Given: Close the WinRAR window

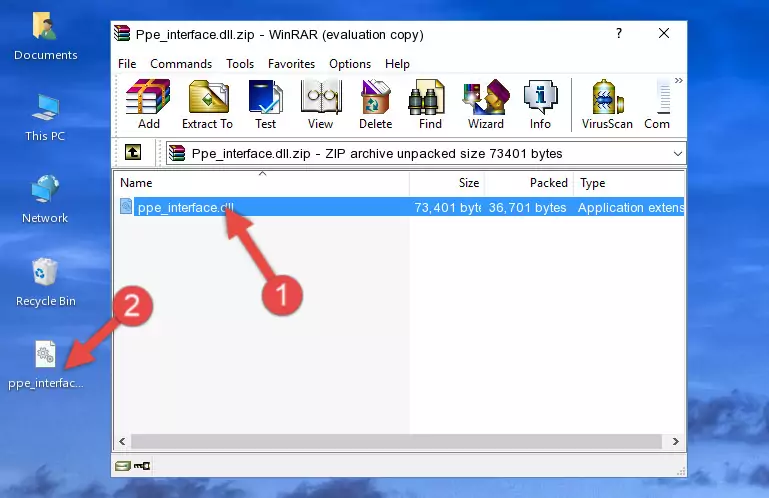Looking at the screenshot, I should [x=664, y=33].
